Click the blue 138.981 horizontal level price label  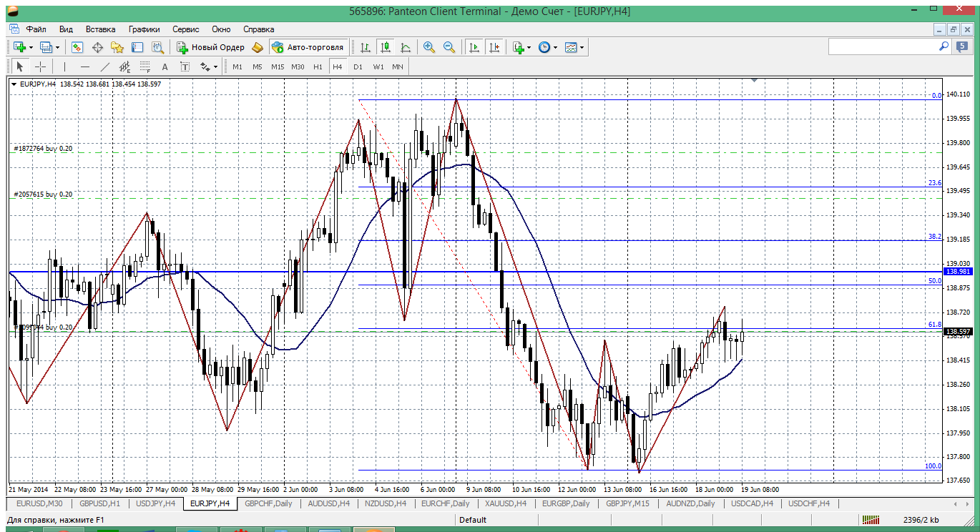point(957,272)
